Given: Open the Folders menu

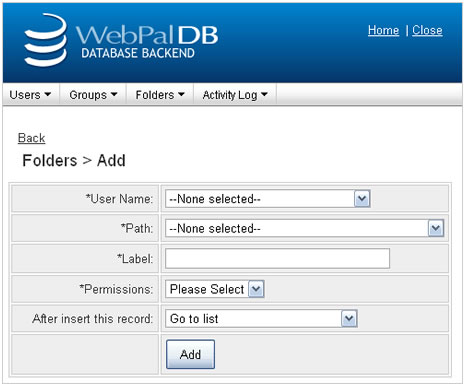Looking at the screenshot, I should [x=160, y=95].
